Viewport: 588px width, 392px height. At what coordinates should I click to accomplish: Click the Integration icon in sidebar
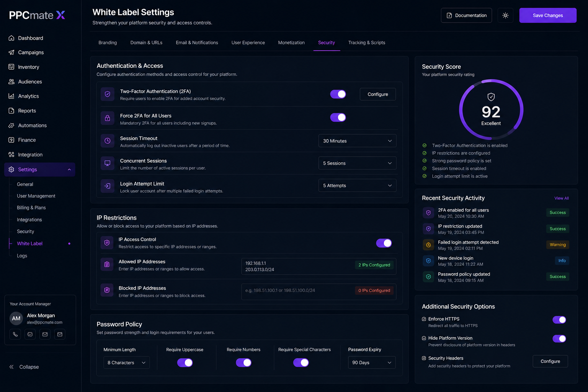(x=11, y=155)
